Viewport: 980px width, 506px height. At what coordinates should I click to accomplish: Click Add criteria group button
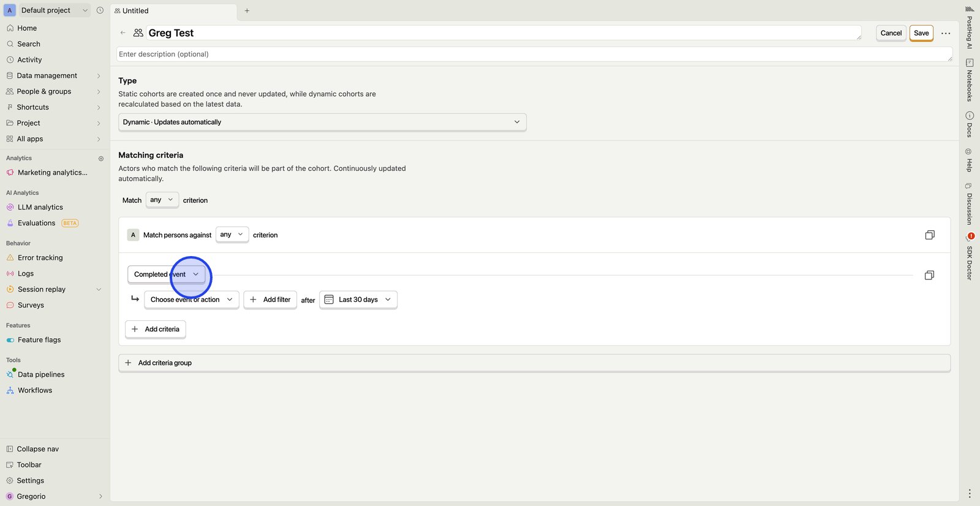[165, 363]
